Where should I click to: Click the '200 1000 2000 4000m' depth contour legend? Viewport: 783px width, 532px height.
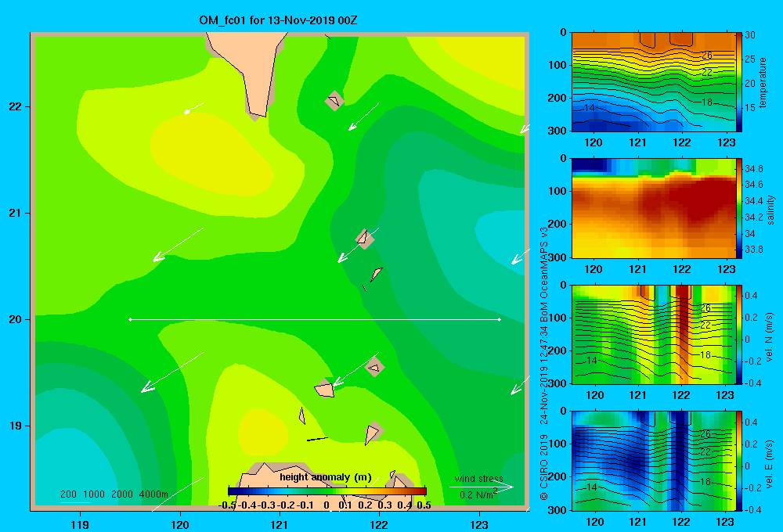pyautogui.click(x=114, y=494)
